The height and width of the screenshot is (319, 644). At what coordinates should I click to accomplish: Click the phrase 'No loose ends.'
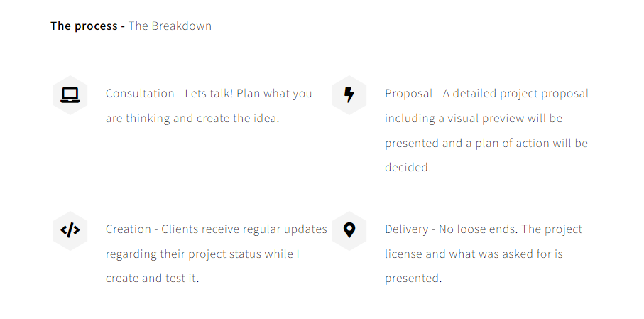(x=479, y=229)
